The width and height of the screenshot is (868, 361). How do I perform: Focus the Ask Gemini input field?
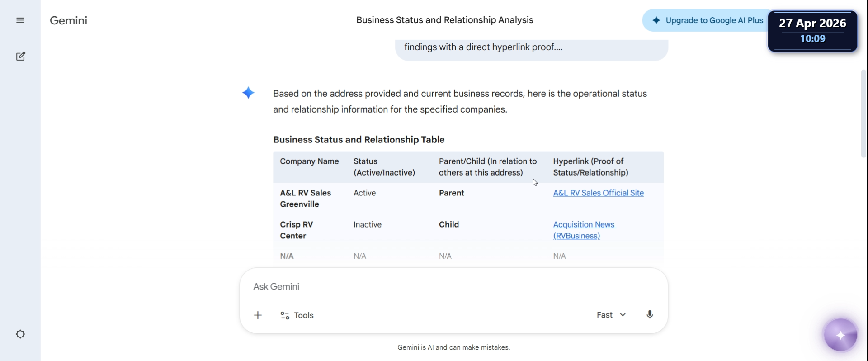453,287
